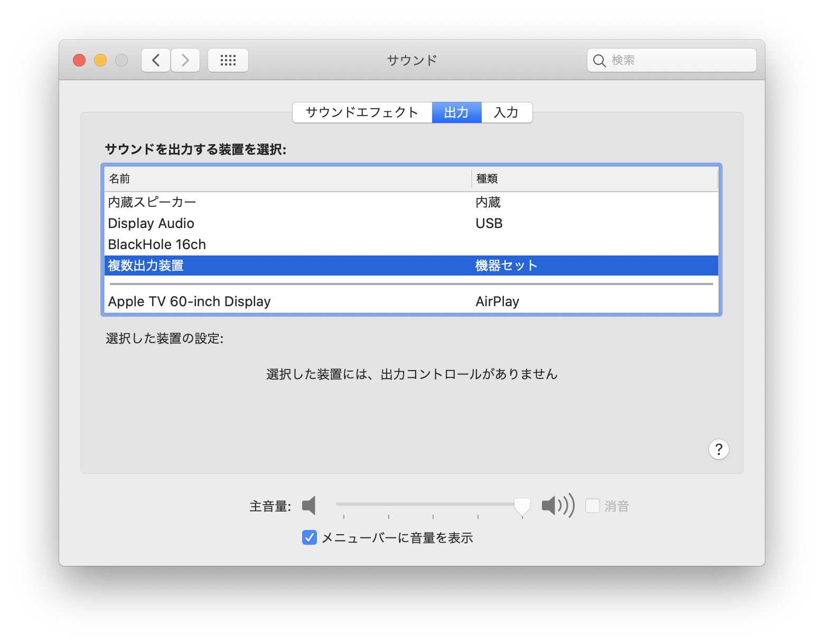Image resolution: width=824 pixels, height=644 pixels.
Task: Select BlackHole 16ch device row
Action: [411, 244]
